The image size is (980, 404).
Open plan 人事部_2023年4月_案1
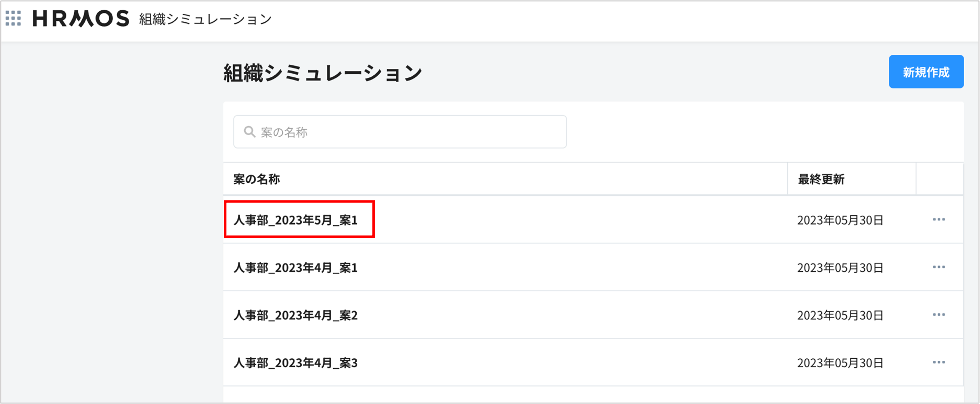(x=296, y=268)
